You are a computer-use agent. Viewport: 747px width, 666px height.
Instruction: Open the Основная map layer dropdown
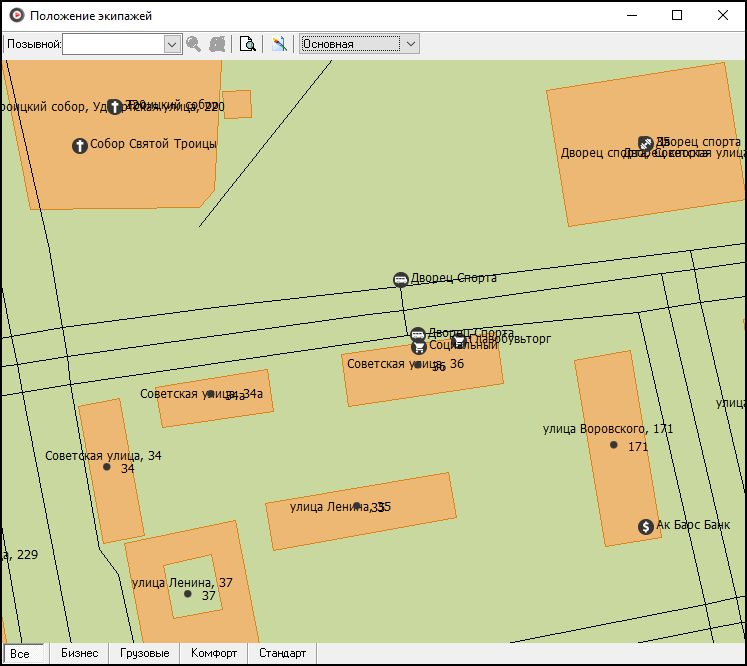[x=359, y=44]
